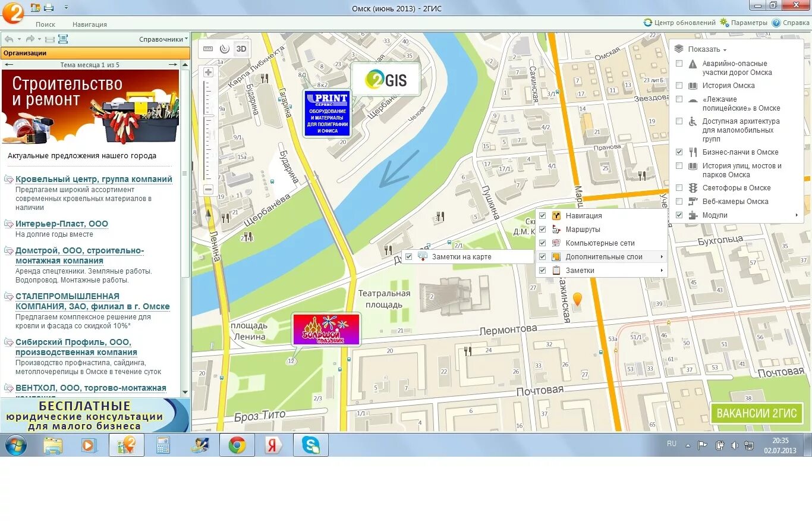
Task: Click the orange map pin marker
Action: pyautogui.click(x=577, y=299)
